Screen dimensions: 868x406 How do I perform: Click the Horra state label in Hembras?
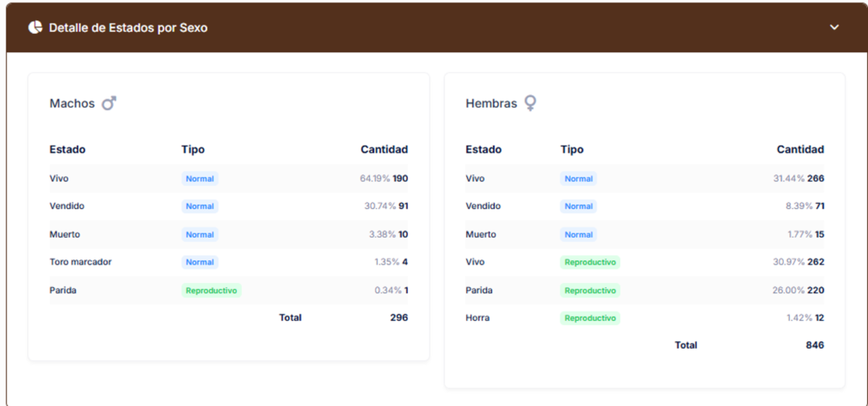477,318
